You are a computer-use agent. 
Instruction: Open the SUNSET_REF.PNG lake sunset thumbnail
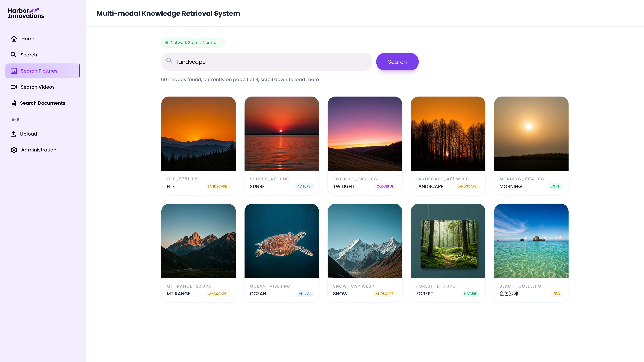[x=282, y=134]
